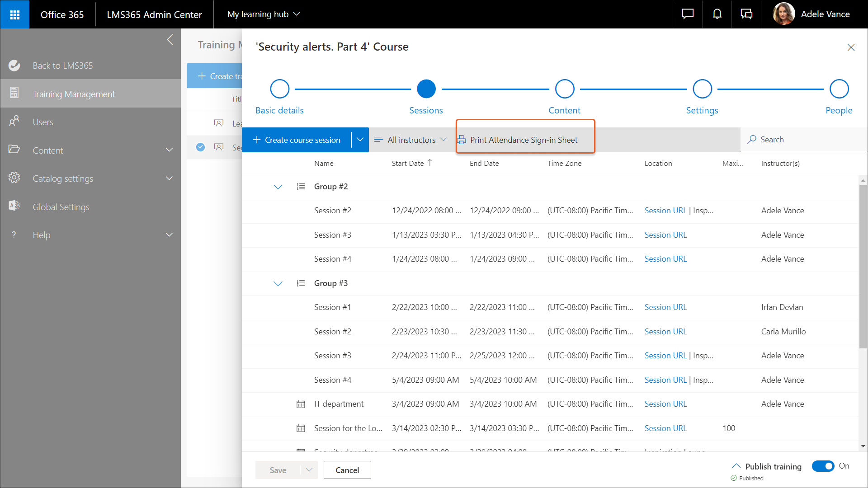Click the Users icon in sidebar
The height and width of the screenshot is (488, 868).
click(x=14, y=122)
